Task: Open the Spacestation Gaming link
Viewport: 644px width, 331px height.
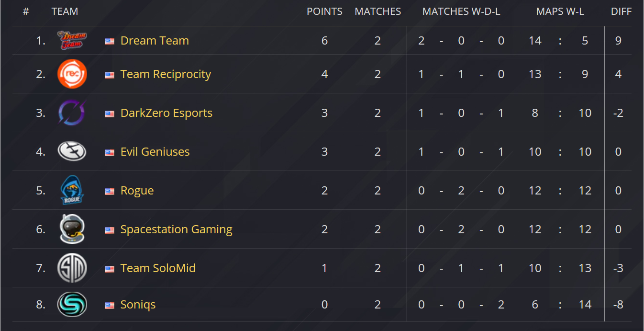Action: (x=176, y=229)
